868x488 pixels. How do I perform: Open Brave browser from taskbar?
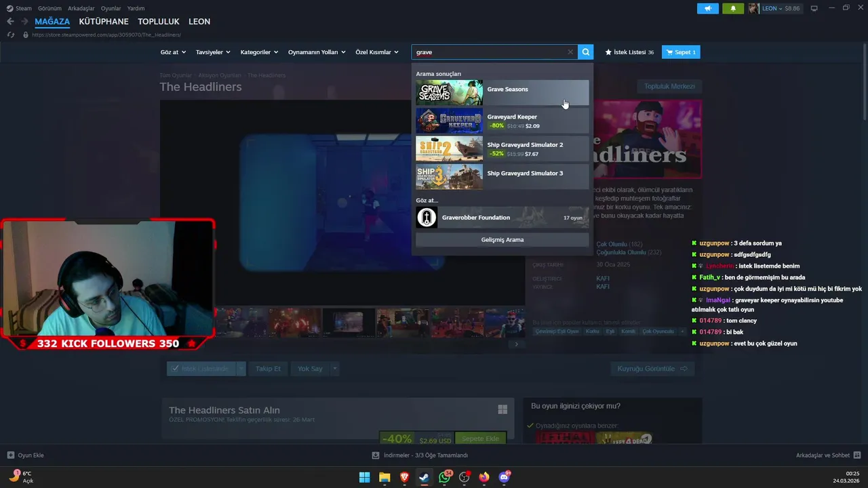tap(405, 477)
